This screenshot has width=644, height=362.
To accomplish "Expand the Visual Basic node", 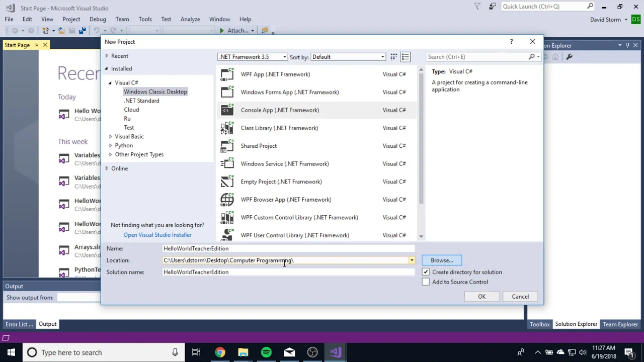I will coord(110,137).
